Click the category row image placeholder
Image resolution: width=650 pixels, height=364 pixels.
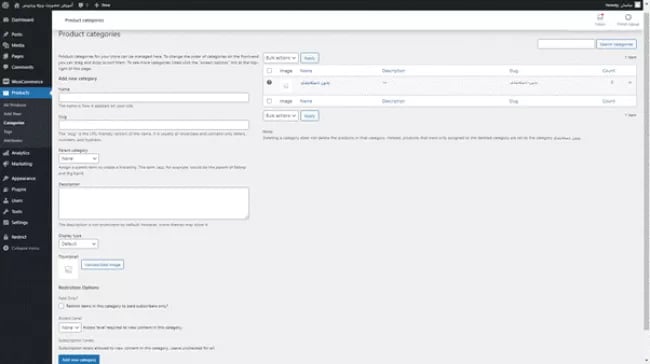click(286, 86)
